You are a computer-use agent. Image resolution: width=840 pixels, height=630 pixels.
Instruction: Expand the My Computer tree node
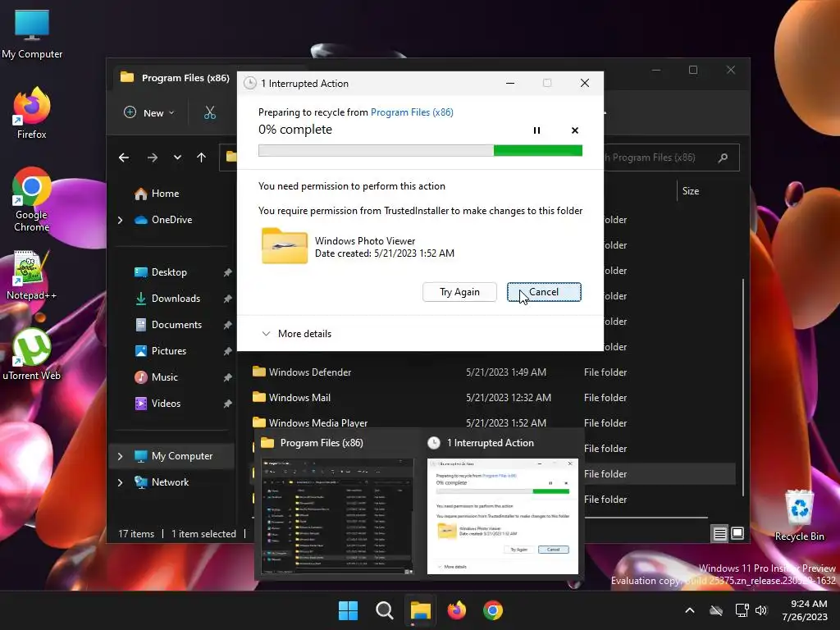(x=120, y=456)
